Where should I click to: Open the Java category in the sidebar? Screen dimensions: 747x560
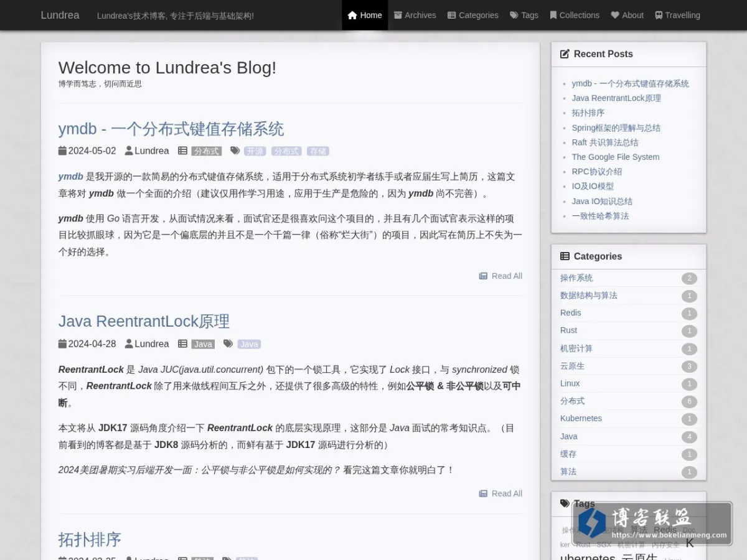click(x=569, y=436)
